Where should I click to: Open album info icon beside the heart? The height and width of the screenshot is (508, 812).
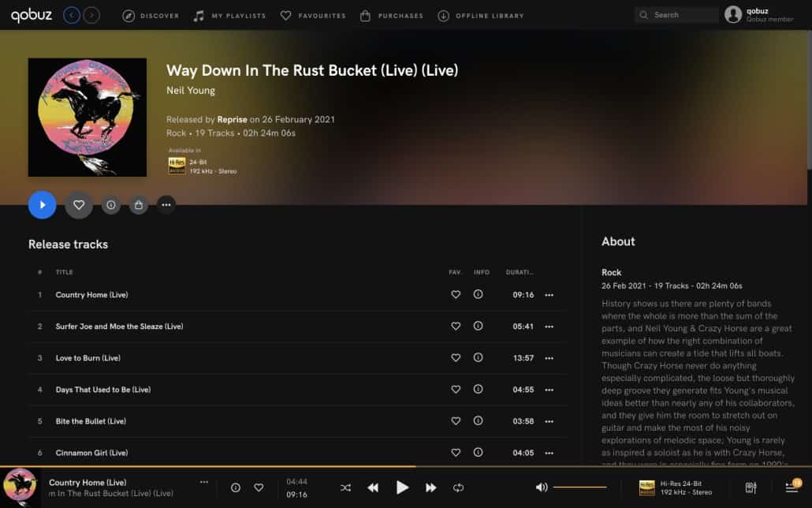point(111,205)
